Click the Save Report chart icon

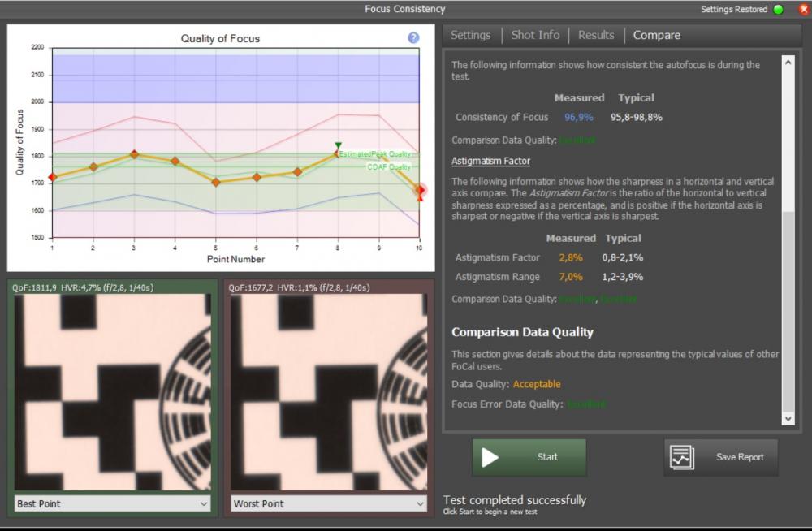click(x=681, y=457)
